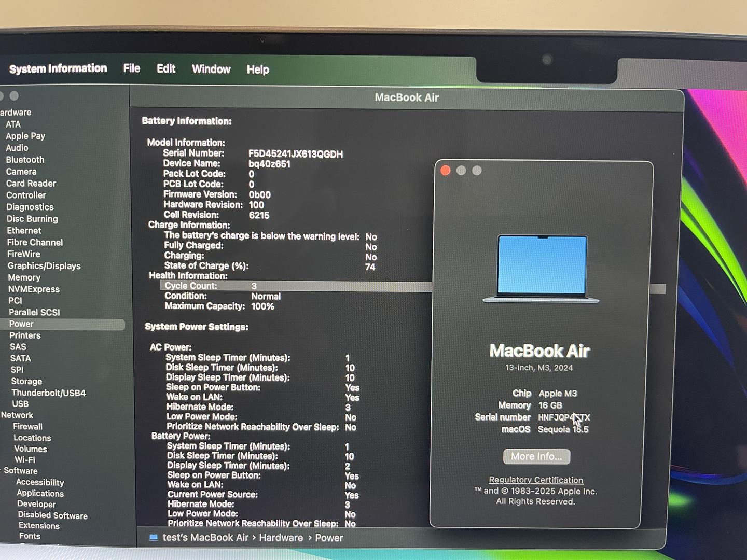Click the battery serial number F5D45241JX613QGDH
The height and width of the screenshot is (560, 747).
(x=296, y=154)
